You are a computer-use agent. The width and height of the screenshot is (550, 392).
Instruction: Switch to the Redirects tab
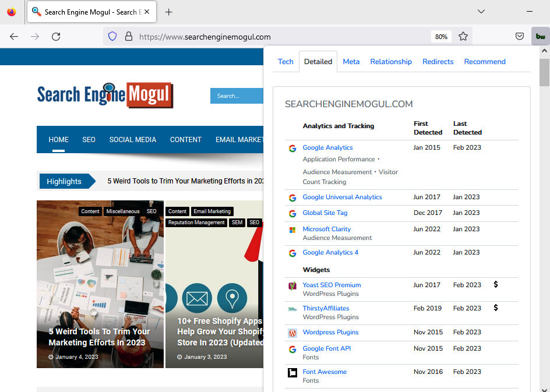point(438,61)
